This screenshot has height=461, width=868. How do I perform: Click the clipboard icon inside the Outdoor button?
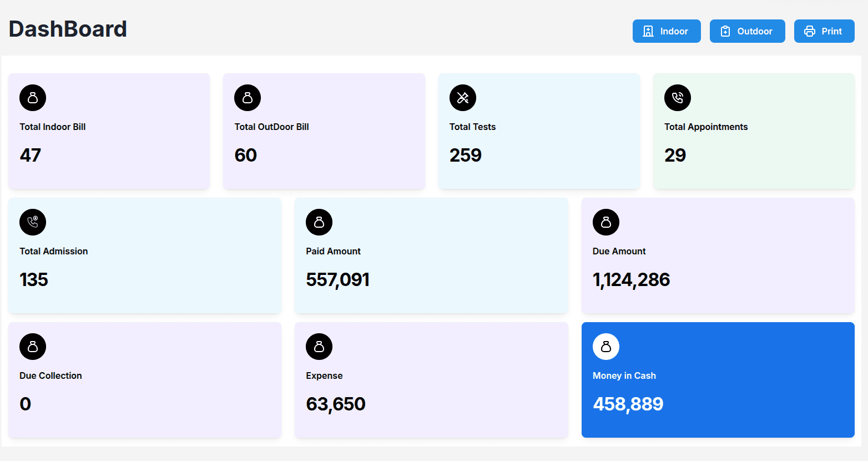[x=725, y=31]
